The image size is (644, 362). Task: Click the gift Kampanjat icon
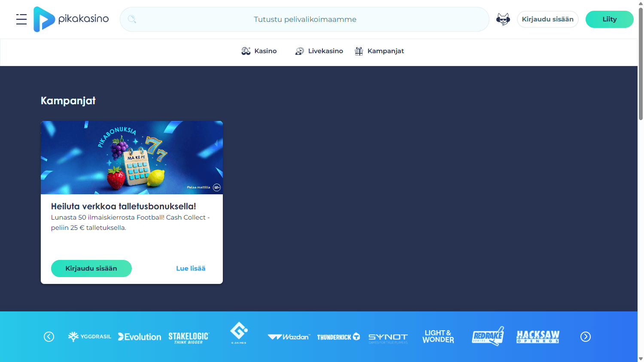(359, 51)
